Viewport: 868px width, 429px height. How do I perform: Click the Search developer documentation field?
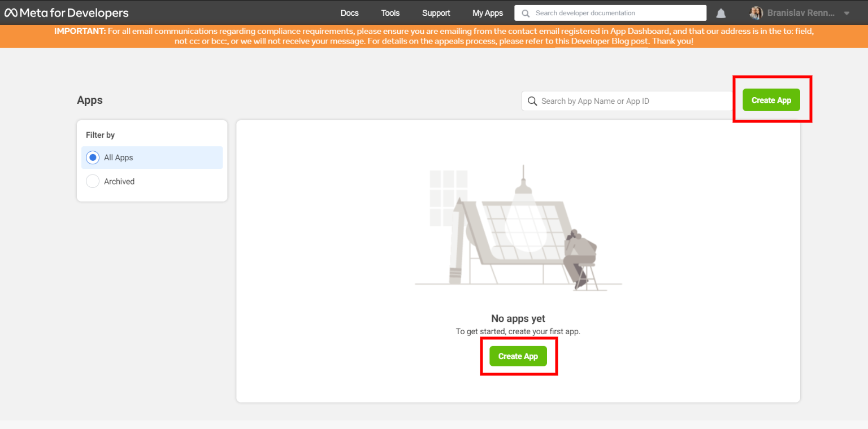pos(616,13)
